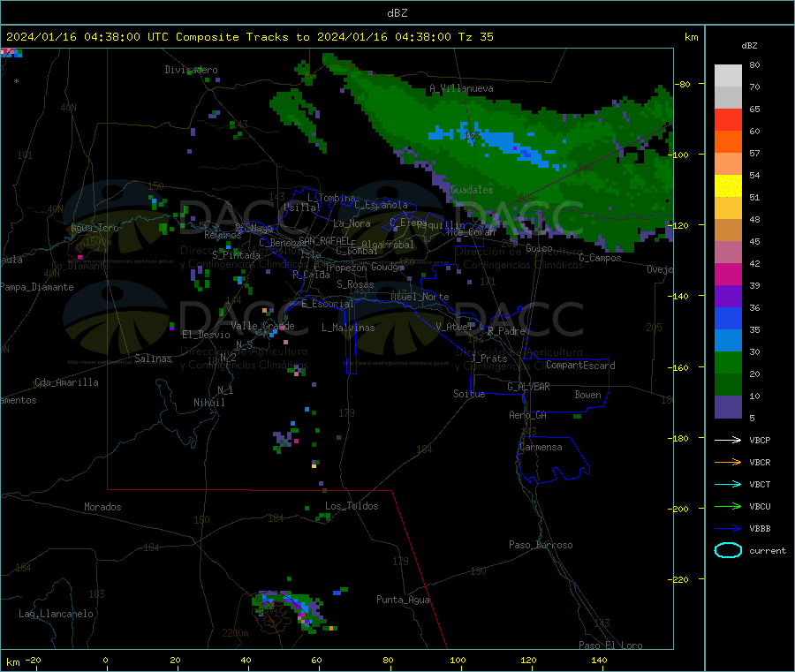Click the Guadales label
Viewport: 795px width, 672px height.
(x=472, y=190)
